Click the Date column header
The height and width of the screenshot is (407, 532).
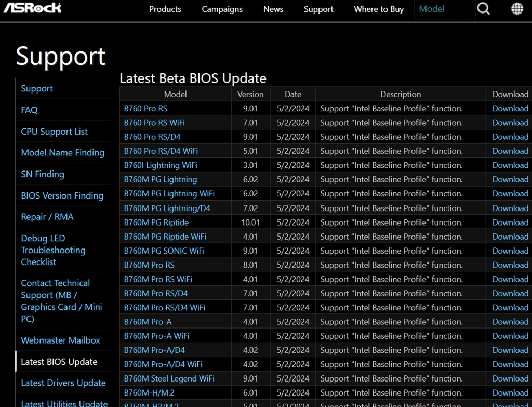tap(293, 94)
